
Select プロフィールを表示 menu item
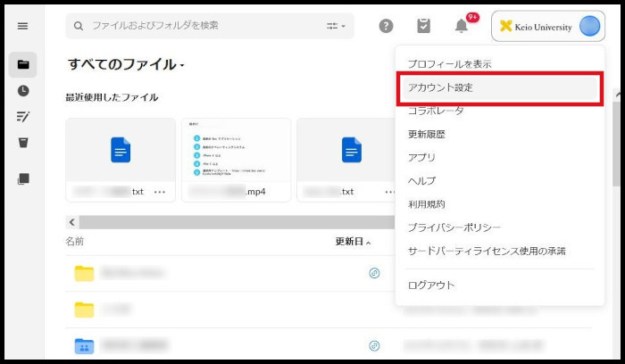tap(449, 64)
